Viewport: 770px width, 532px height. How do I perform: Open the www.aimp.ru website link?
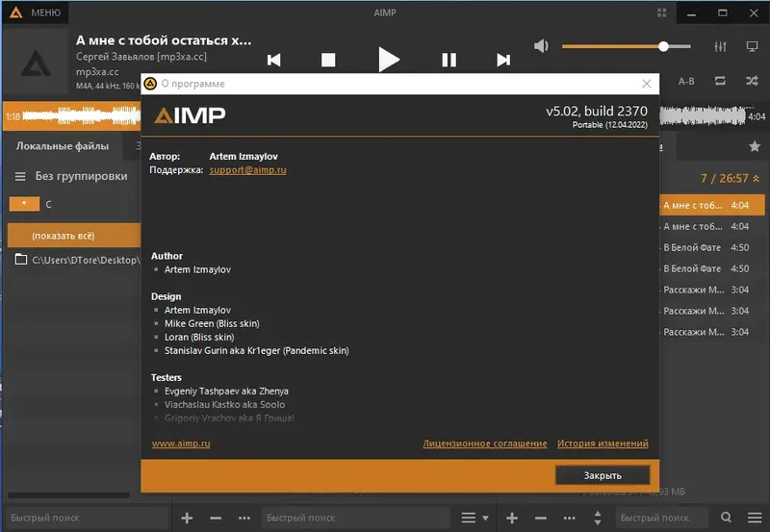(181, 443)
